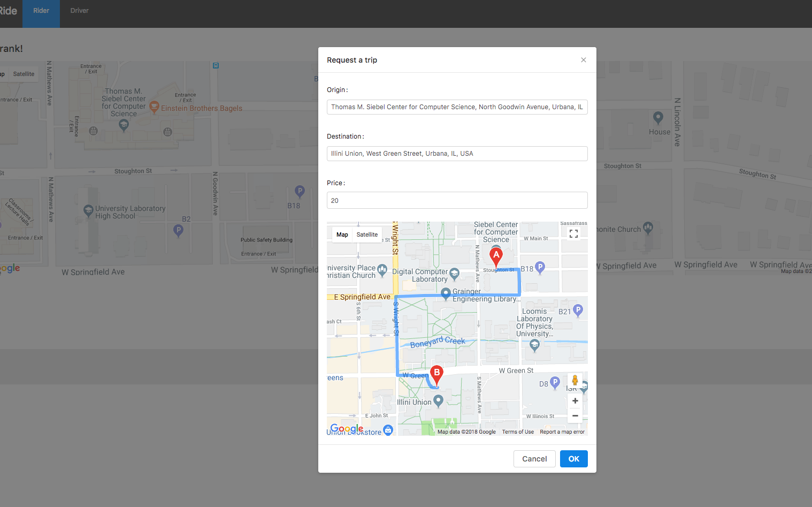Cancel the trip request
Viewport: 812px width, 507px height.
(x=534, y=459)
